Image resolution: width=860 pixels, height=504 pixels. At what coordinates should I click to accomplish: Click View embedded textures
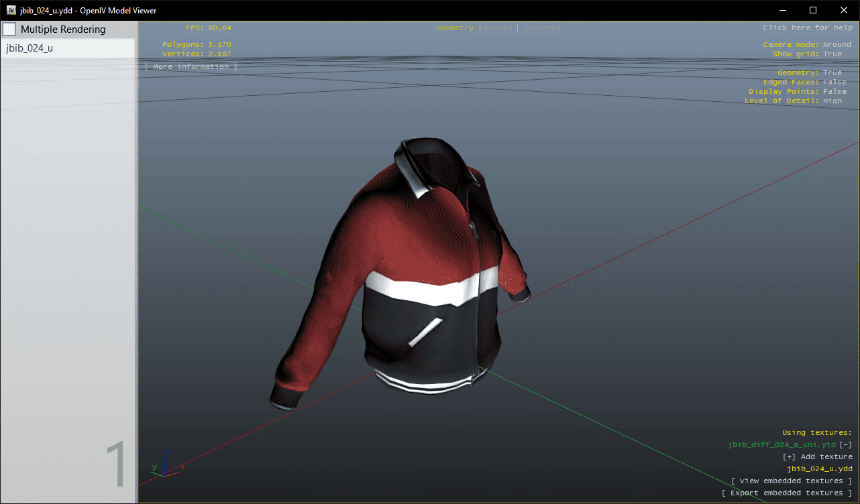pyautogui.click(x=792, y=481)
